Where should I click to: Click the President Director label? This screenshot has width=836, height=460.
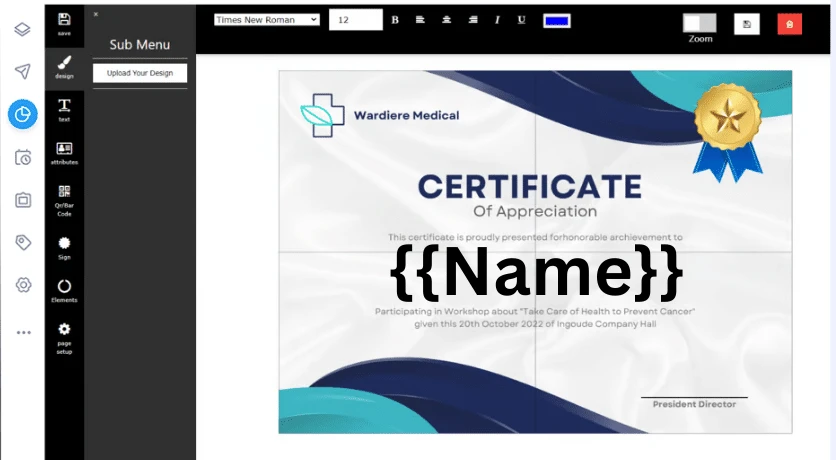694,404
